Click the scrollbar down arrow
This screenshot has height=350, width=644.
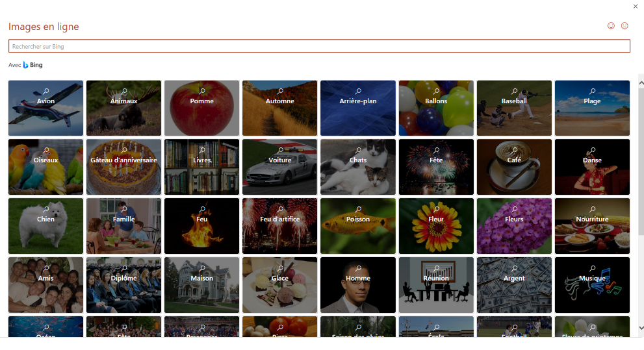click(641, 328)
